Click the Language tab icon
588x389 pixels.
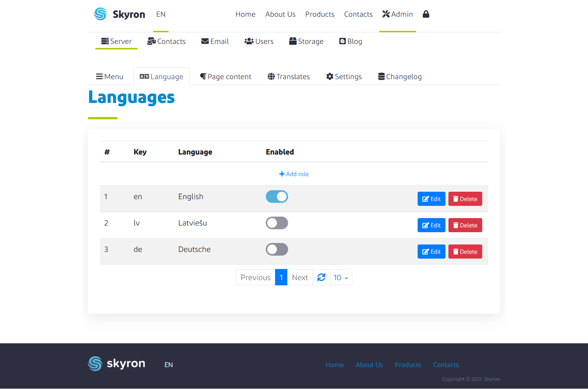[x=144, y=77]
